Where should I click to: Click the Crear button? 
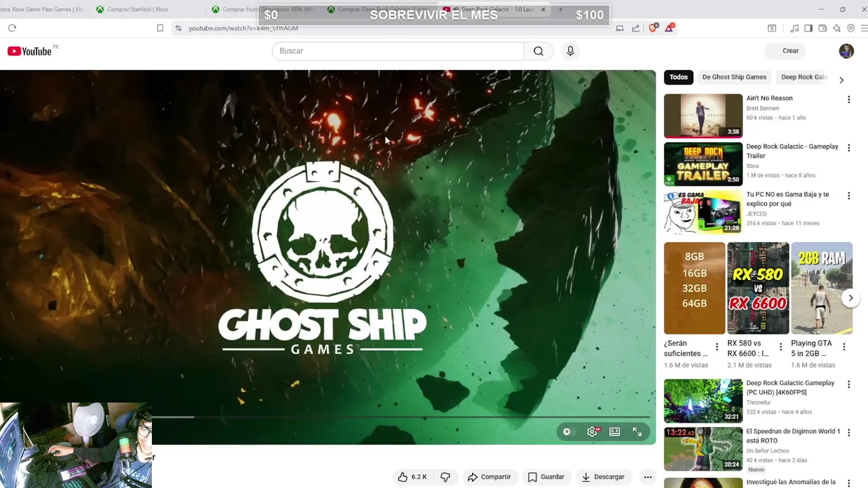[x=787, y=51]
